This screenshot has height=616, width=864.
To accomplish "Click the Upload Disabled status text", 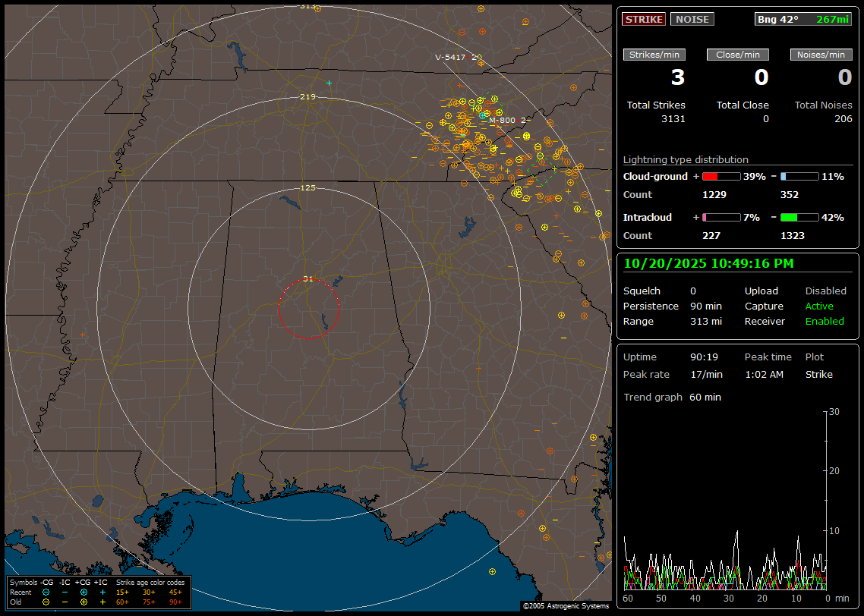I will [x=825, y=291].
